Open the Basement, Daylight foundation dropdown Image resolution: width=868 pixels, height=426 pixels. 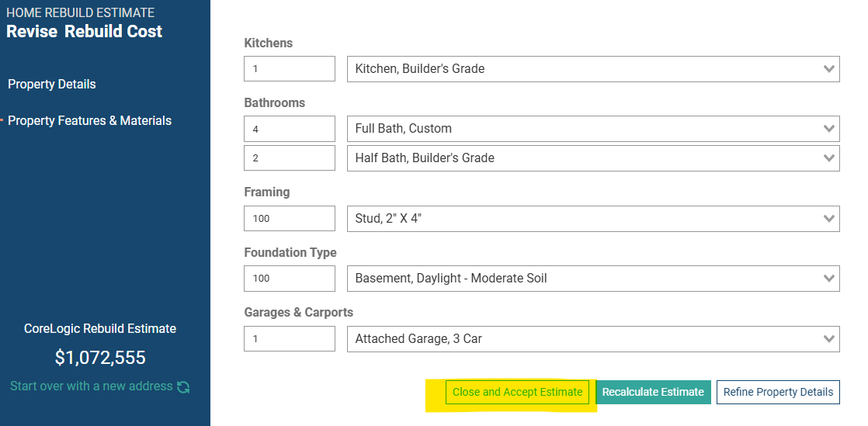click(593, 279)
